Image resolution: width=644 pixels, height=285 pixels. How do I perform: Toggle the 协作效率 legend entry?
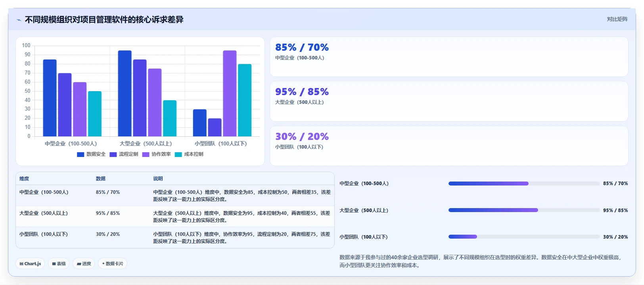pos(156,154)
